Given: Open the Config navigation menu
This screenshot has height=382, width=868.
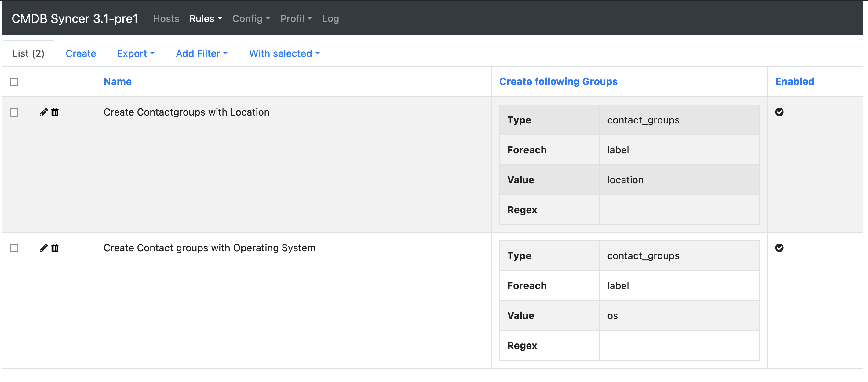Looking at the screenshot, I should pyautogui.click(x=251, y=19).
